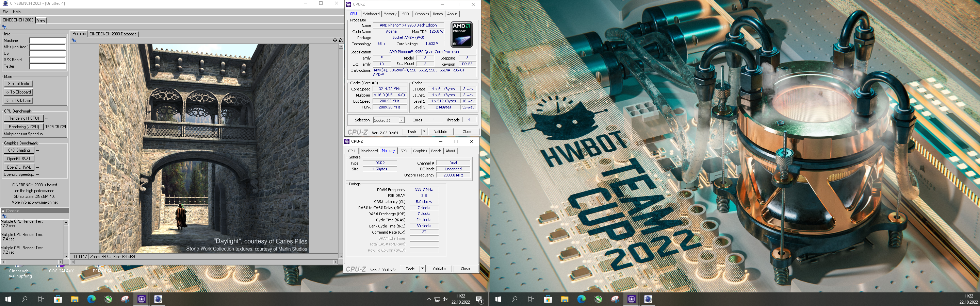This screenshot has height=306, width=980.
Task: Click the GFX-Board input field
Action: (x=48, y=60)
